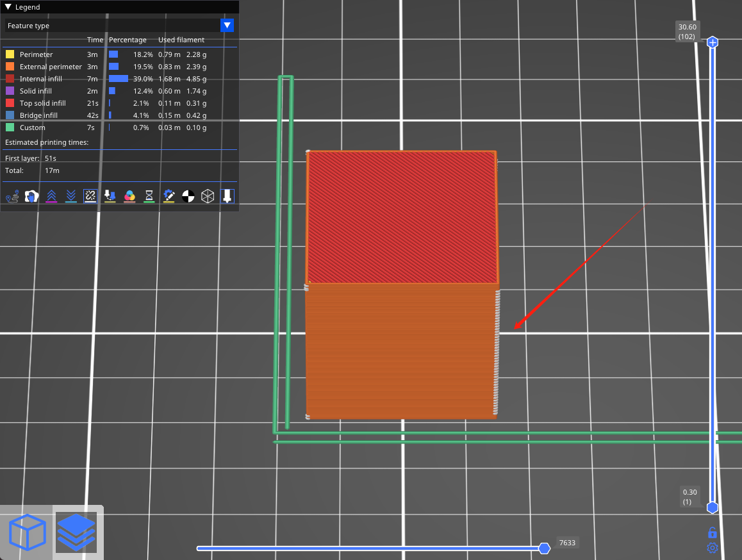The width and height of the screenshot is (742, 560).
Task: Click the horizontal moves slider handle
Action: click(545, 548)
